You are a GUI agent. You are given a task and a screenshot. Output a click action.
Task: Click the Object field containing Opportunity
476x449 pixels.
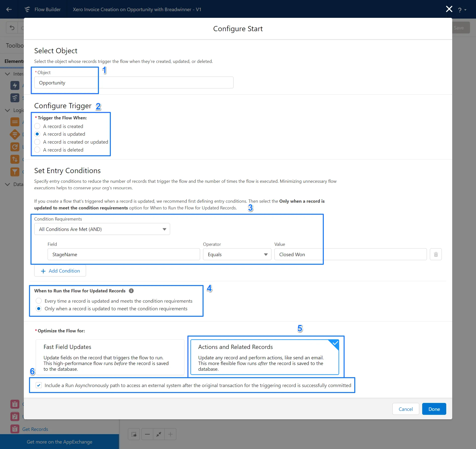click(x=134, y=82)
